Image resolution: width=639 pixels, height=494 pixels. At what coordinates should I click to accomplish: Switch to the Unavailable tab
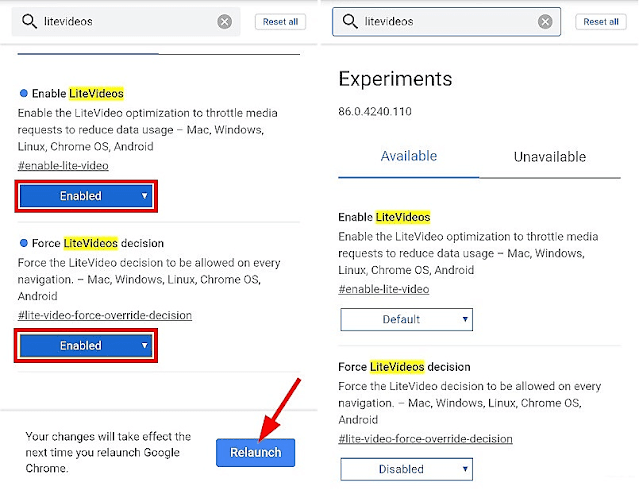point(550,157)
